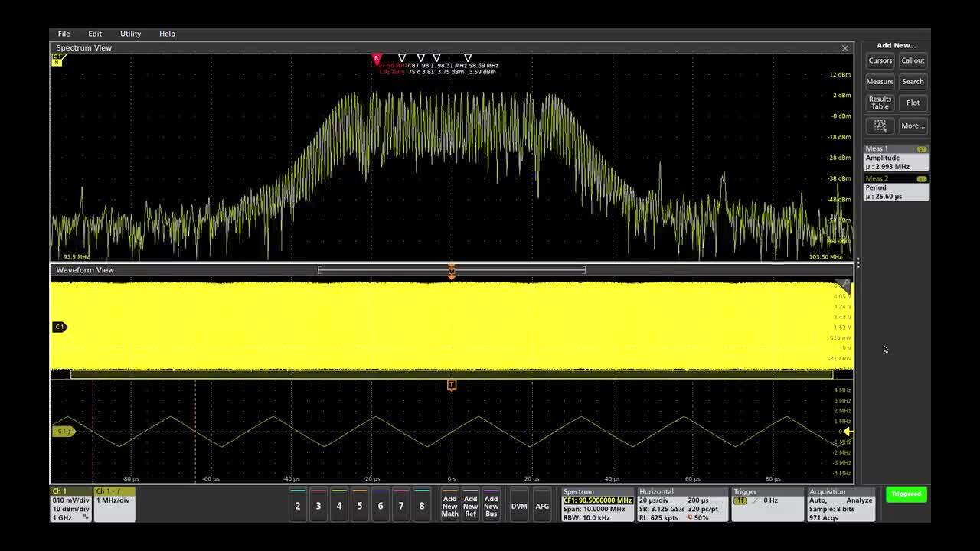Click the C1 channel handle in Waveform View
The width and height of the screenshot is (980, 551).
[60, 327]
